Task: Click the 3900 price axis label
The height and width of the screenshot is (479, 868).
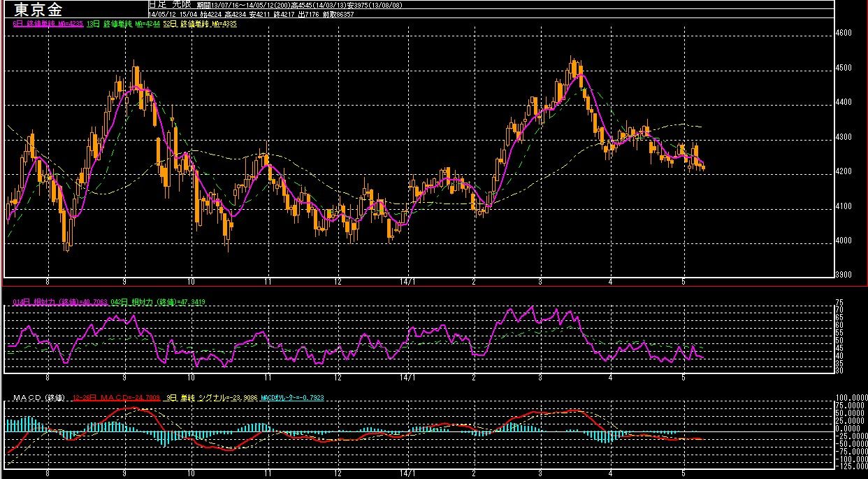Action: [844, 275]
